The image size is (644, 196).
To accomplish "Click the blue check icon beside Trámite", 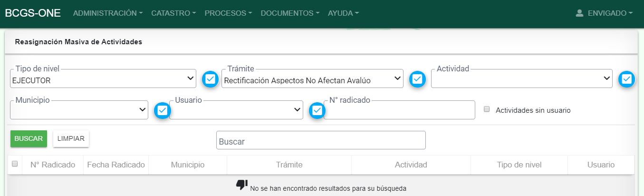I will tap(417, 79).
